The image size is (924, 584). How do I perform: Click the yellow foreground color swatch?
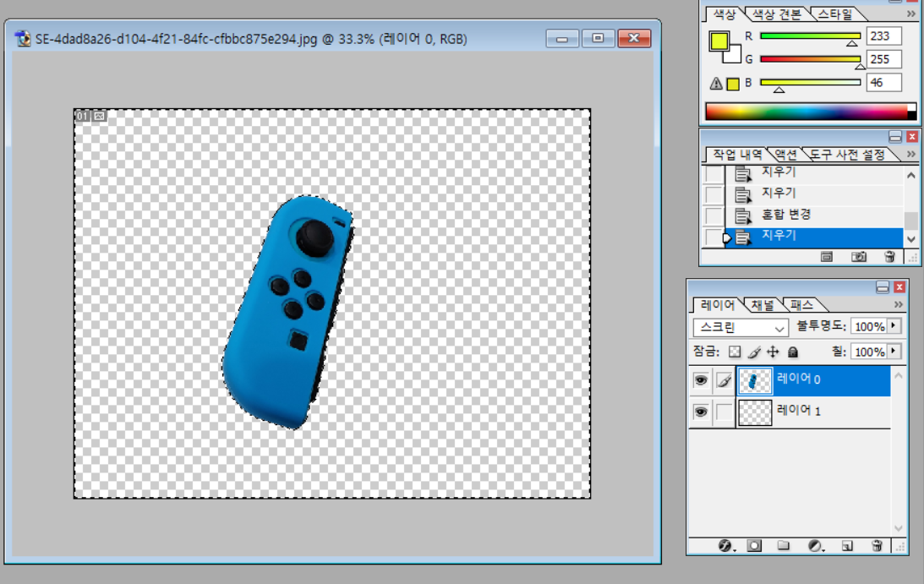tap(719, 40)
